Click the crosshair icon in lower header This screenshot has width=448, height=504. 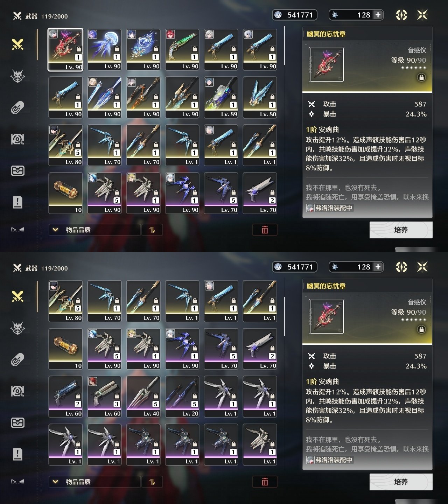coord(401,267)
